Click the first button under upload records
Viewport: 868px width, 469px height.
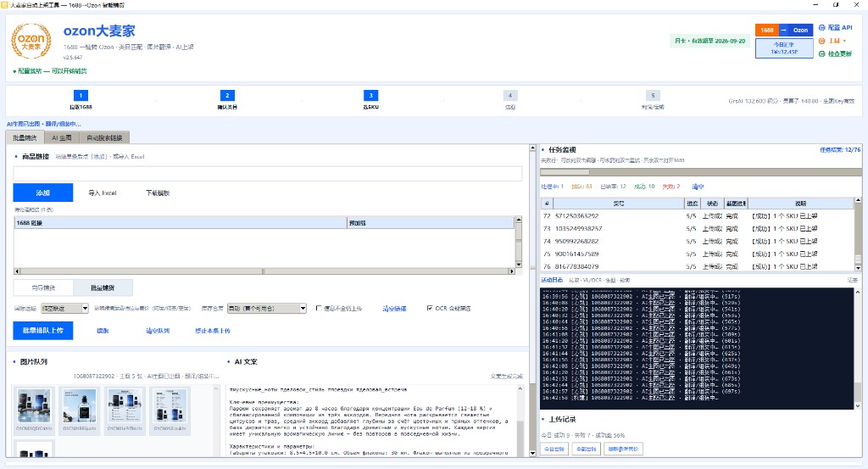(x=554, y=449)
